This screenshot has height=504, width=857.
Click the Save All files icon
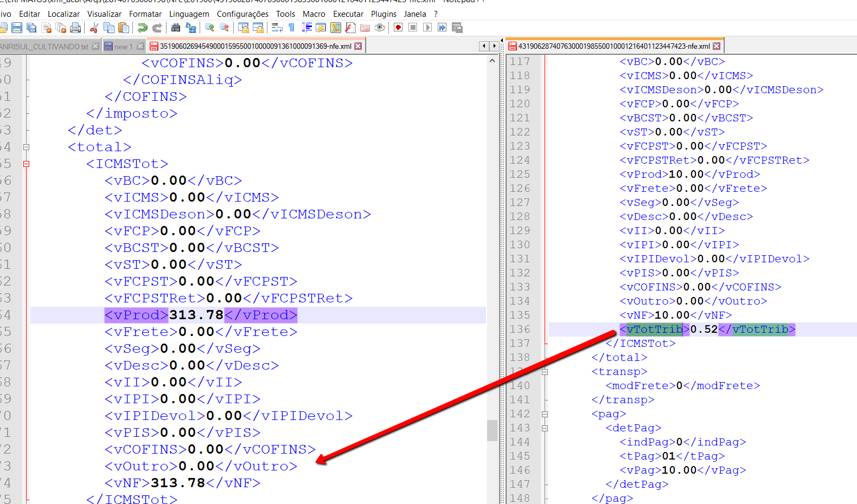[31, 28]
